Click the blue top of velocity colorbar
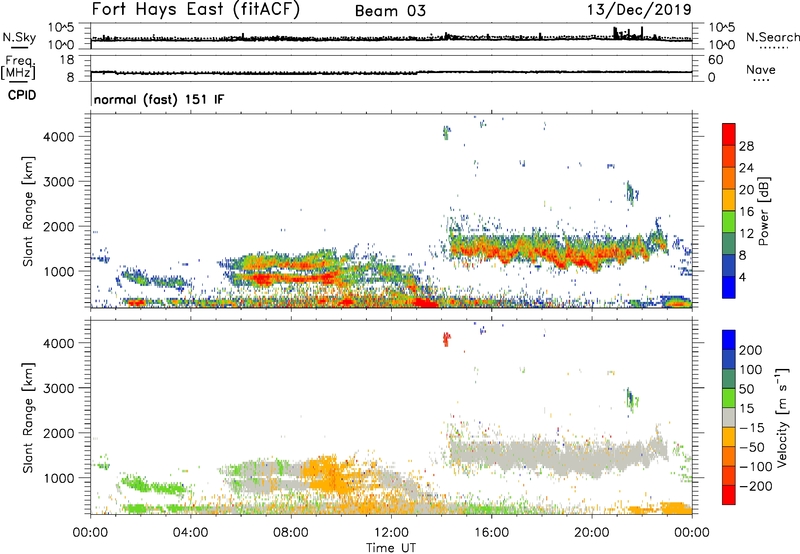Viewport: 800px width, 554px height. click(729, 340)
